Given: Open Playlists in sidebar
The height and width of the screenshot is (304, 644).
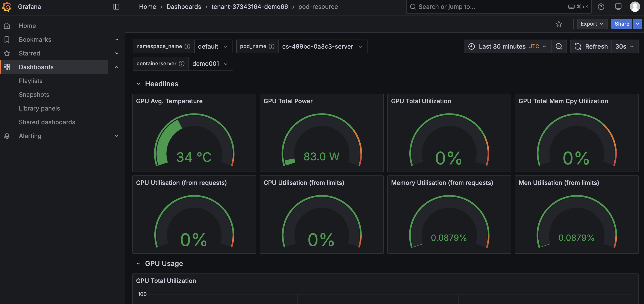Looking at the screenshot, I should pyautogui.click(x=30, y=81).
